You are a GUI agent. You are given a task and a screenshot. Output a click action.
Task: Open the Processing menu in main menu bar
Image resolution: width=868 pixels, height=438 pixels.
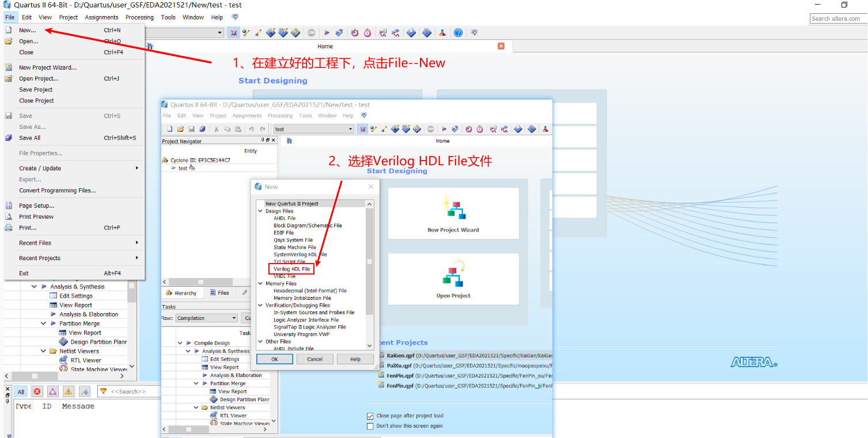(x=139, y=17)
